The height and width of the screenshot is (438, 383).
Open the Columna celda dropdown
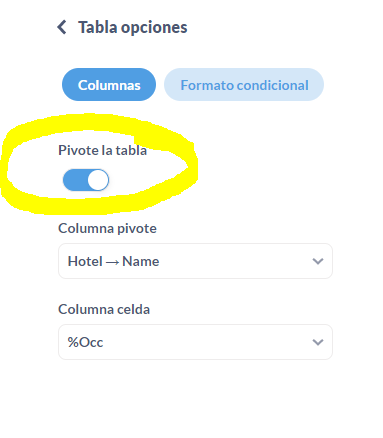[195, 342]
